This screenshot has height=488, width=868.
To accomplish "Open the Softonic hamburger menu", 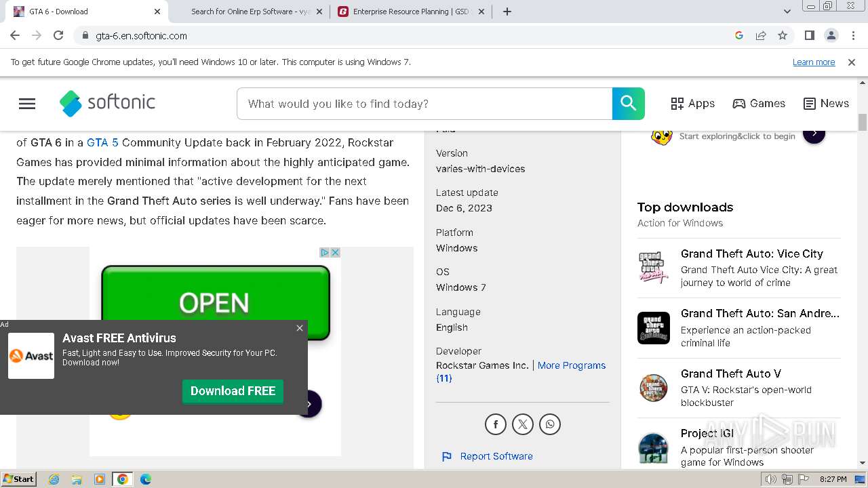I will click(27, 104).
